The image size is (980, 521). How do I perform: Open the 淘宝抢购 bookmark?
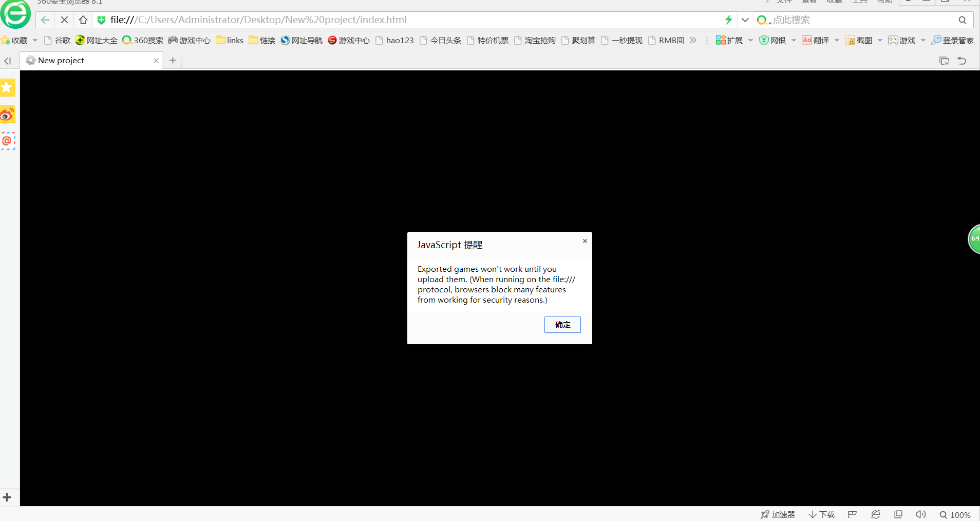click(535, 40)
